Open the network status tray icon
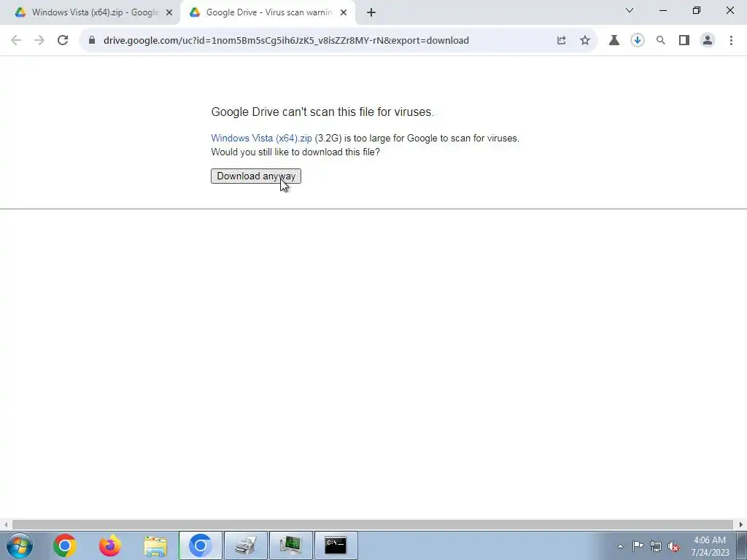This screenshot has height=560, width=747. pyautogui.click(x=656, y=546)
